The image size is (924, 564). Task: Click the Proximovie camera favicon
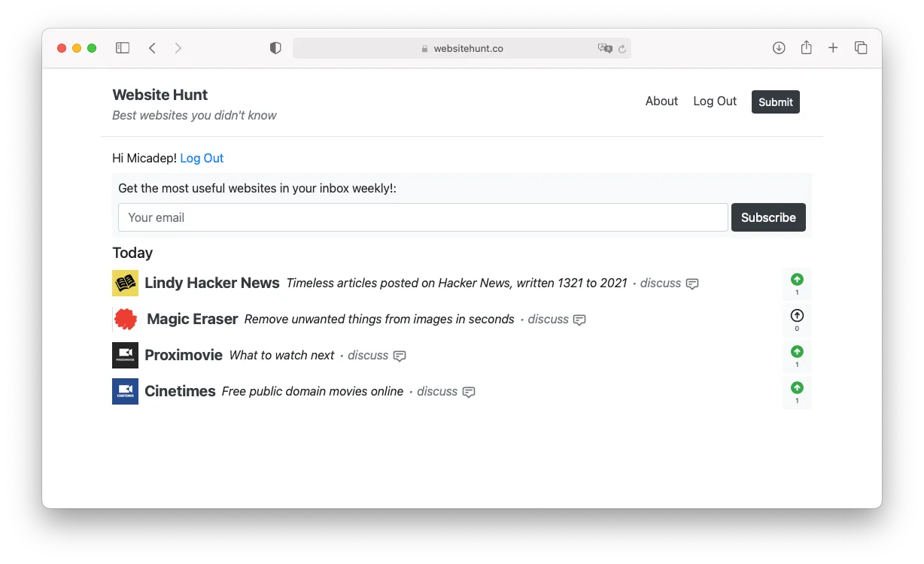pos(125,354)
